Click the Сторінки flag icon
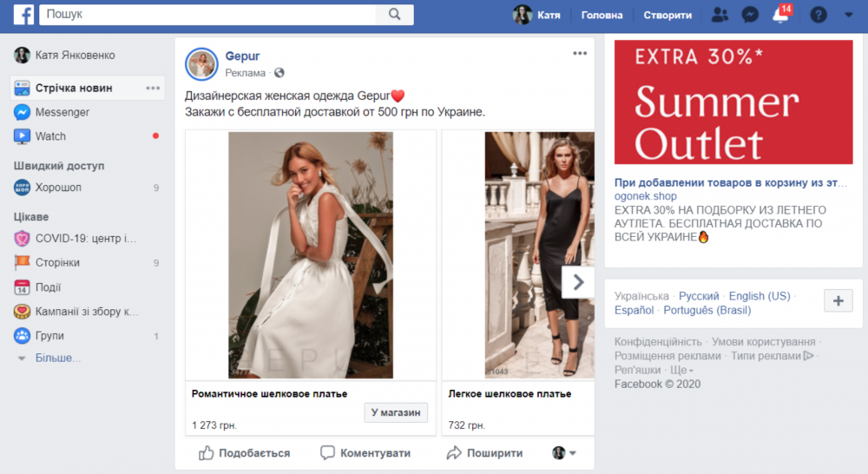Viewport: 868px width, 474px height. tap(22, 262)
